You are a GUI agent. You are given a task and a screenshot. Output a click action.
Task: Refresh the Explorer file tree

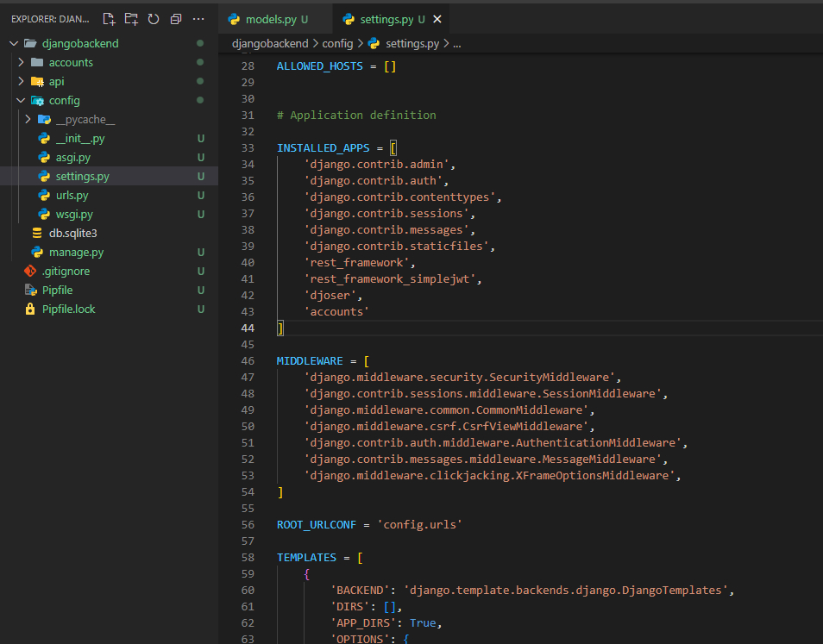[154, 19]
